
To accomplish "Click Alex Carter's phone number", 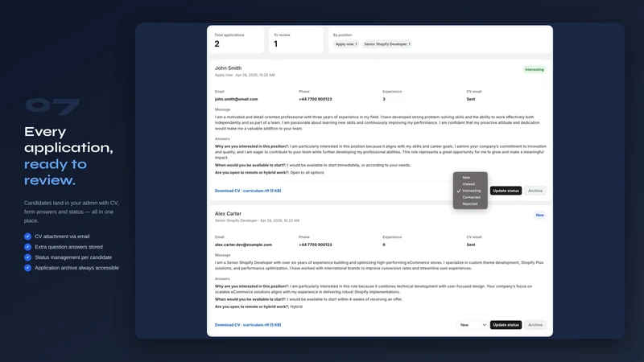I will tap(315, 245).
